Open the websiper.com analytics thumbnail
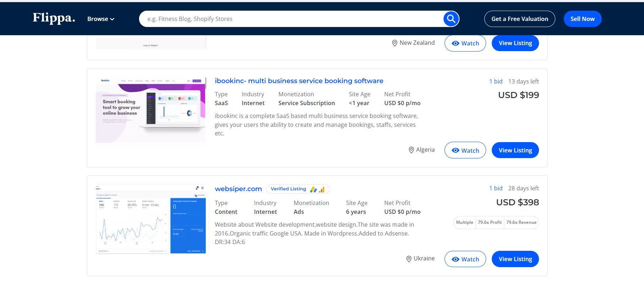This screenshot has height=281, width=644. tap(151, 219)
